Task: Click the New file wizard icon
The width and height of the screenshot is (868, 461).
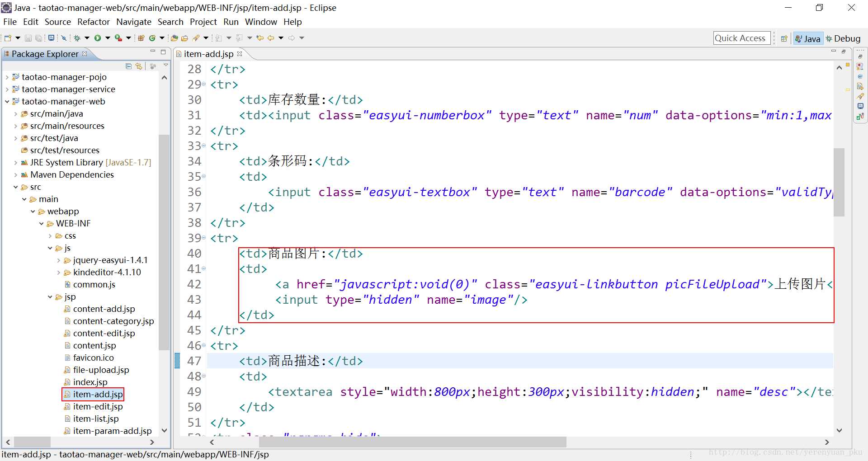Action: (x=8, y=38)
